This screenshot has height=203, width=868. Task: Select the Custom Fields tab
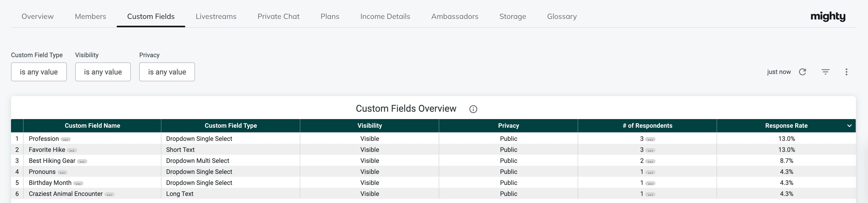pos(151,17)
